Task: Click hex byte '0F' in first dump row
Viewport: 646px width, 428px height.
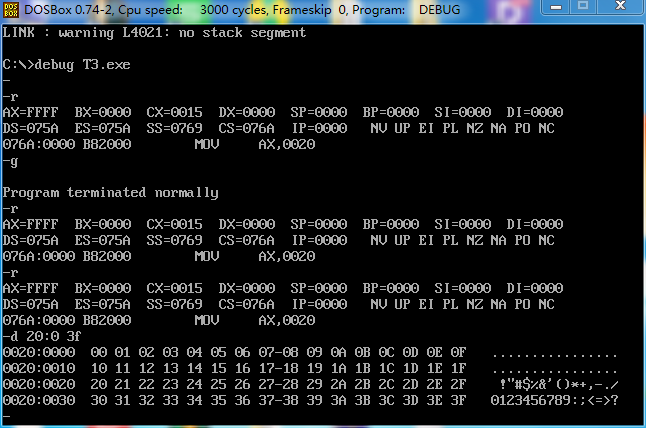Action: point(458,353)
